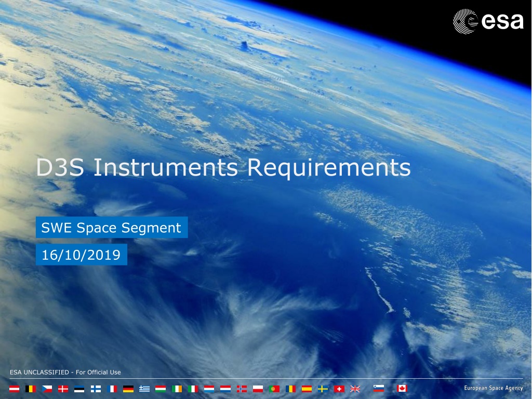Select the Canadian flag icon
532x399 pixels.
[x=402, y=388]
